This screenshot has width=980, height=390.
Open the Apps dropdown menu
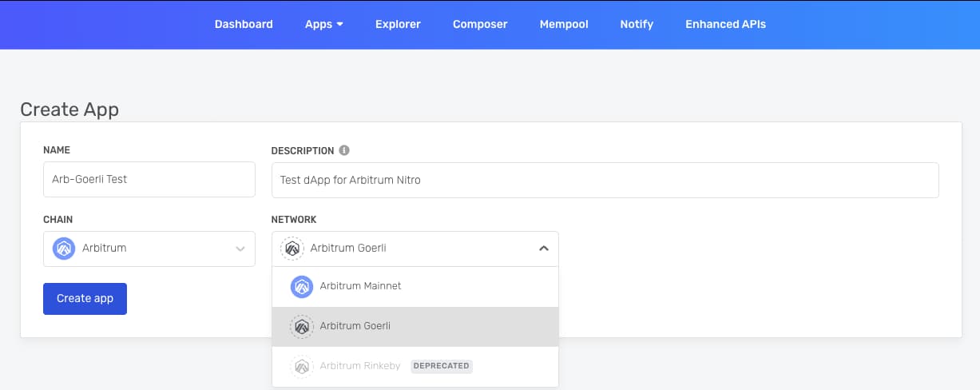coord(323,24)
